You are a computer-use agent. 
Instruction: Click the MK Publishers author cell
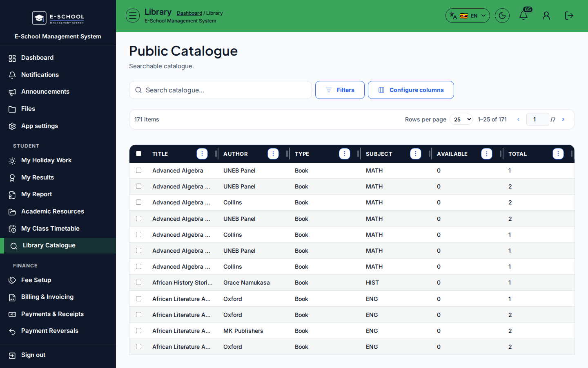point(243,331)
